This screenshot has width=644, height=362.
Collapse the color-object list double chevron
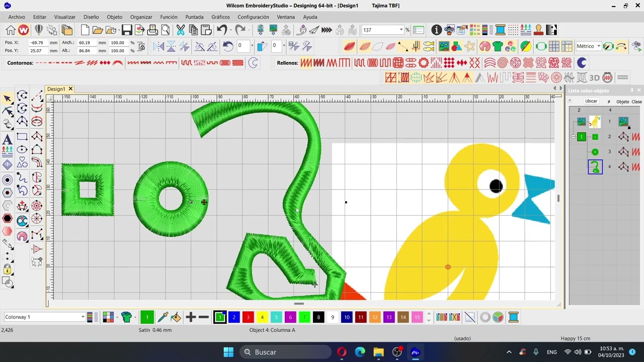tap(570, 101)
